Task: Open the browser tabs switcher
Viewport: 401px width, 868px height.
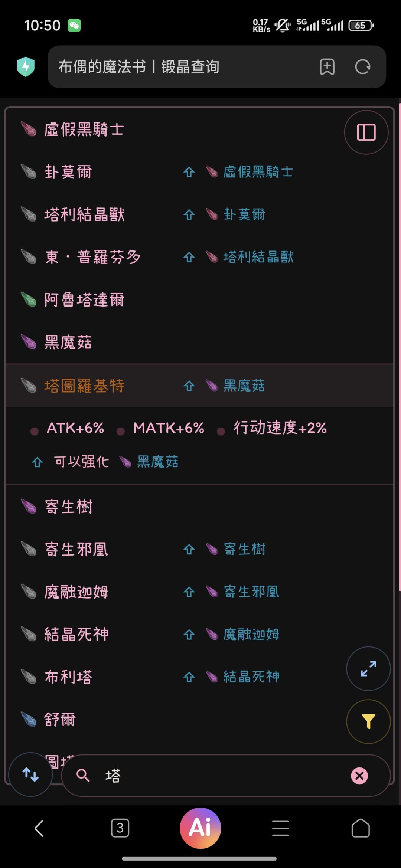Action: point(120,828)
